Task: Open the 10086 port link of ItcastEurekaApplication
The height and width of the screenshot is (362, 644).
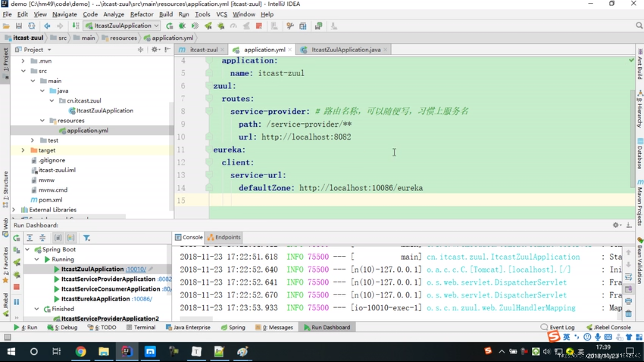Action: pos(142,299)
